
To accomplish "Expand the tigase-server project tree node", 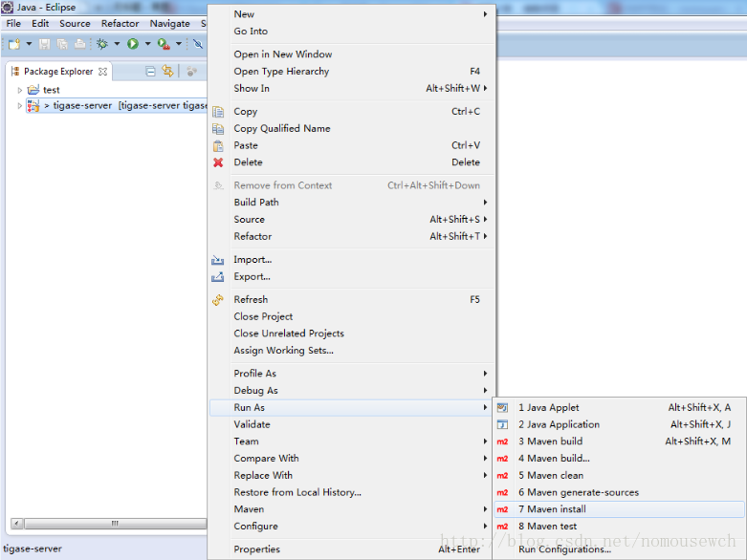I will pyautogui.click(x=19, y=106).
